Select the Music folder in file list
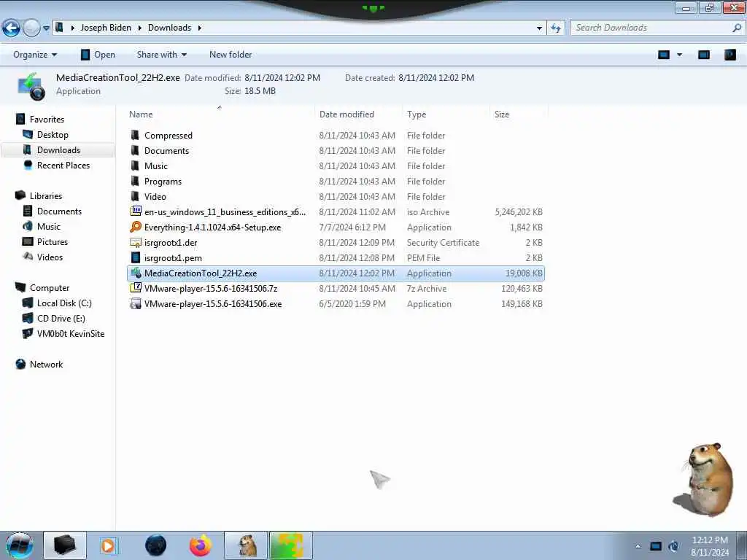 156,166
